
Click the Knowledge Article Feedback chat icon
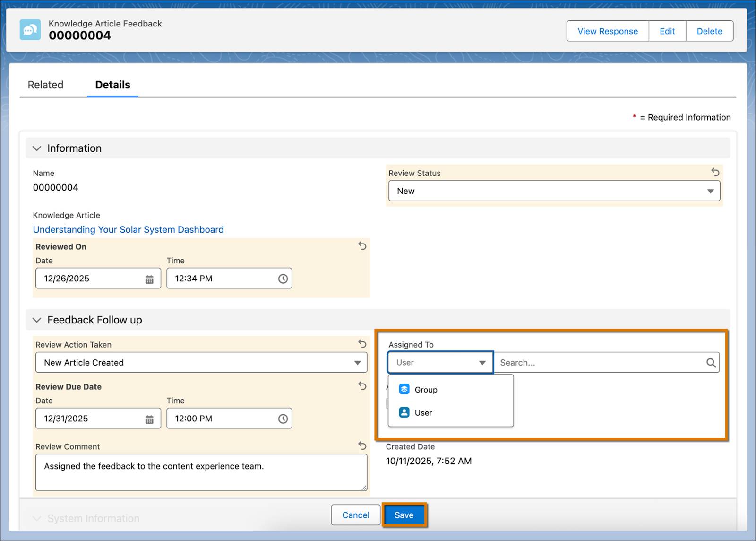click(30, 30)
